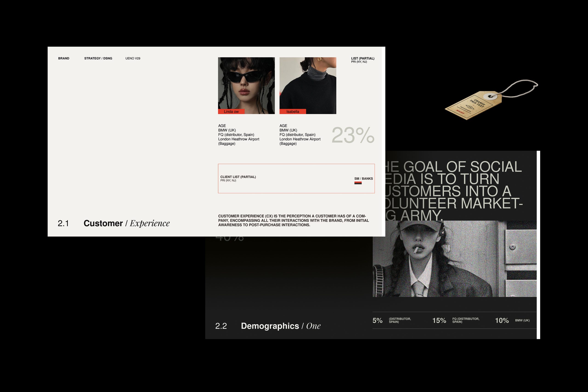Click LIST (PARTIAL) text in top corner
The image size is (588, 392).
tap(362, 59)
